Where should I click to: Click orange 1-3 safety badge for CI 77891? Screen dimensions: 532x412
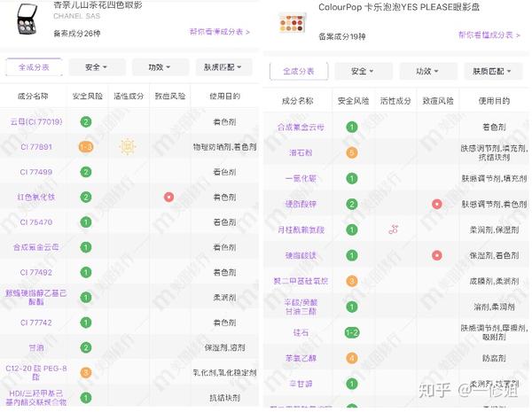tap(86, 147)
